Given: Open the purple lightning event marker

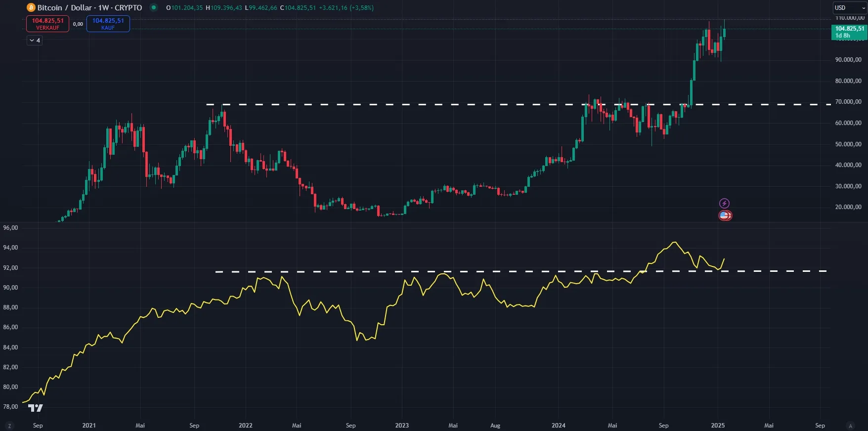Looking at the screenshot, I should pos(724,203).
